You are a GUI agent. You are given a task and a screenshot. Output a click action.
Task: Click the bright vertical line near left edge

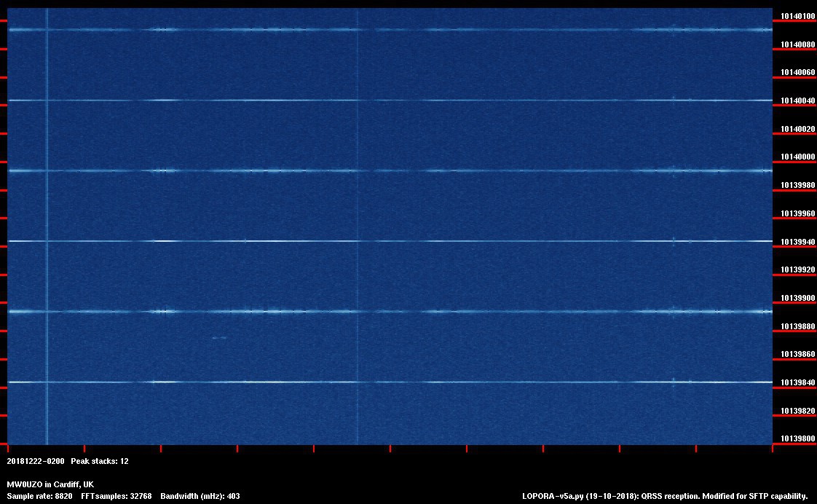pyautogui.click(x=47, y=218)
